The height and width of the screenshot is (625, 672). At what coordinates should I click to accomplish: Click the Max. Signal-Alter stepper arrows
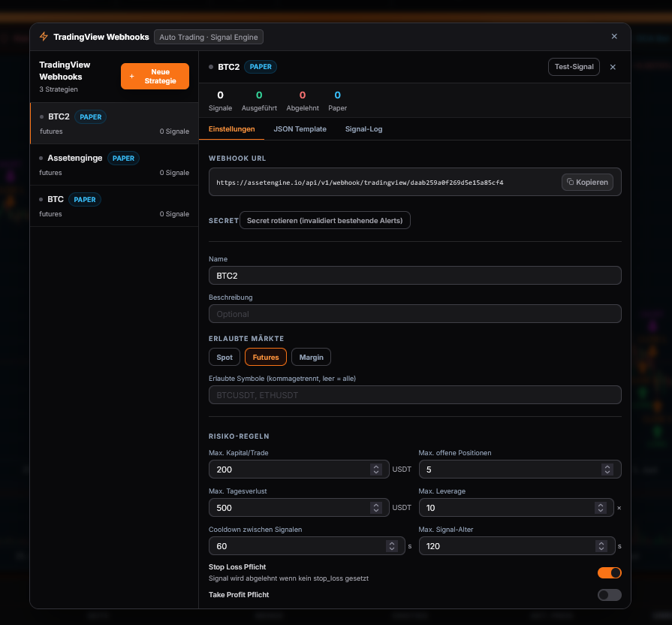click(x=601, y=545)
